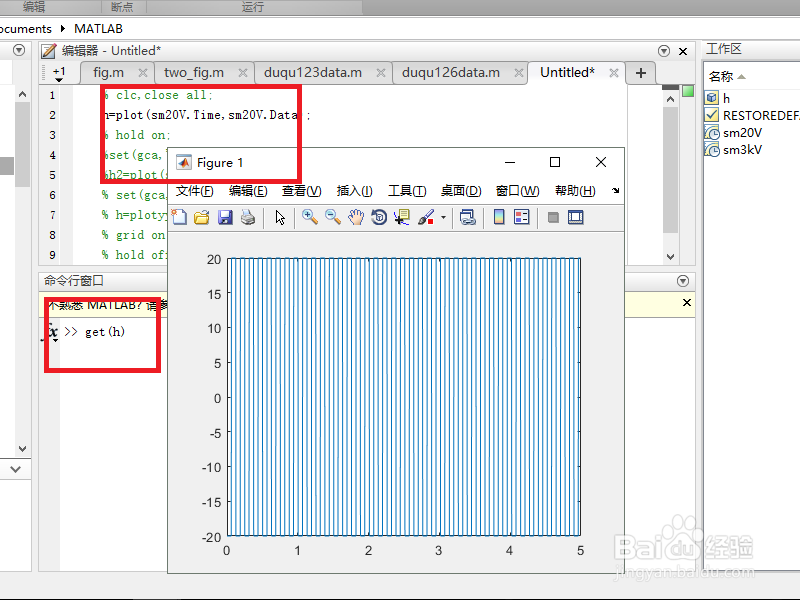Close the fig.m tab

(x=143, y=73)
